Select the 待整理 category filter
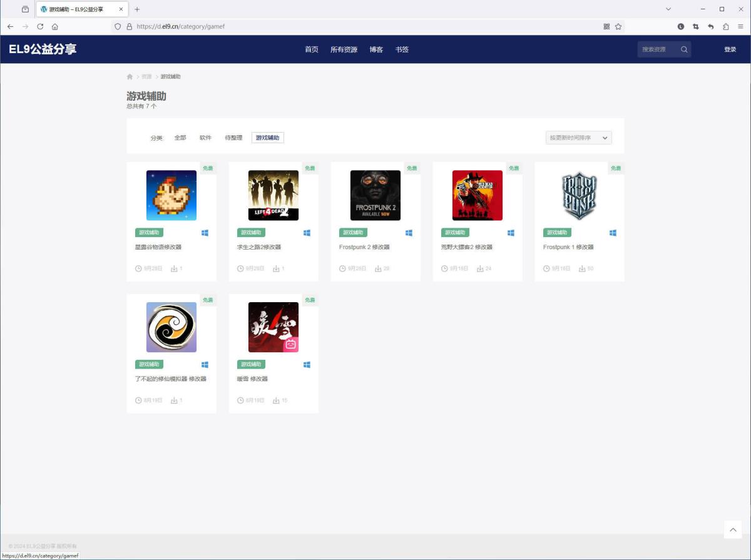Viewport: 751px width, 560px height. [233, 138]
